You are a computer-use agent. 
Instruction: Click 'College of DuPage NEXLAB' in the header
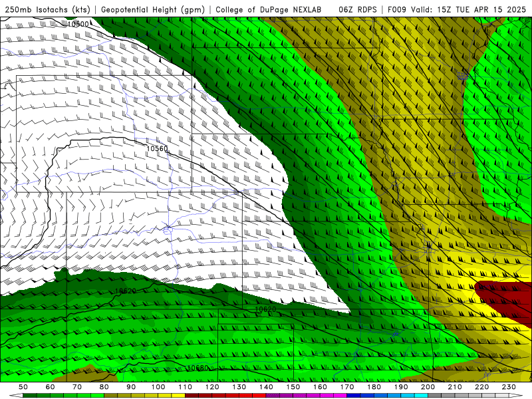tap(268, 9)
